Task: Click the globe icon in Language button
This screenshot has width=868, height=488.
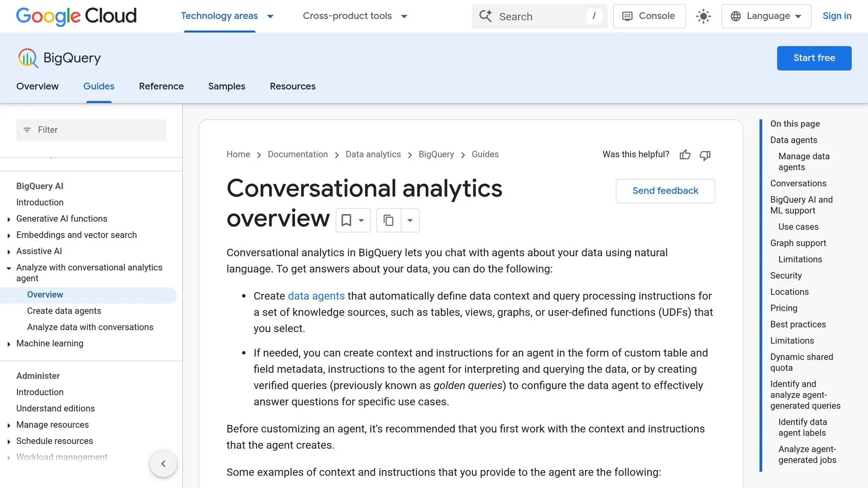Action: click(x=736, y=16)
